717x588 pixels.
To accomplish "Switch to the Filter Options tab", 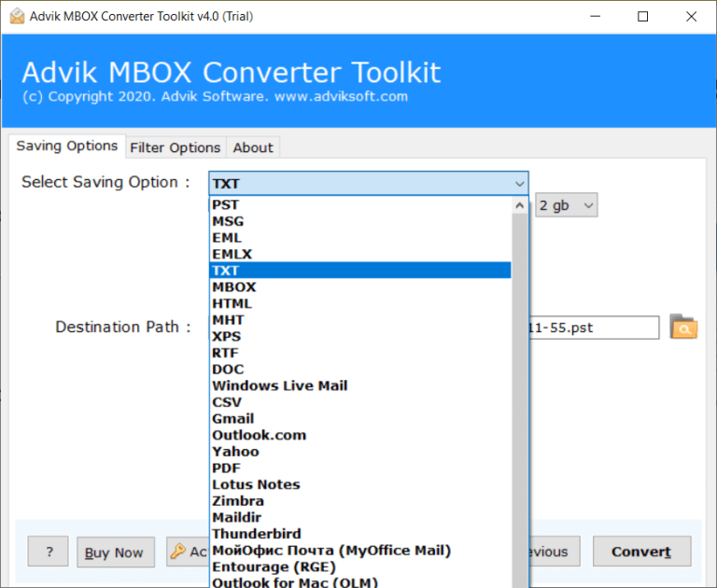I will tap(175, 147).
